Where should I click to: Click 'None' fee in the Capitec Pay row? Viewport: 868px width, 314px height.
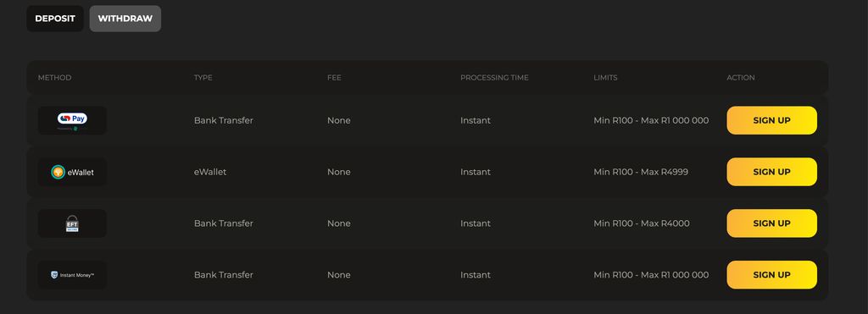click(x=339, y=120)
